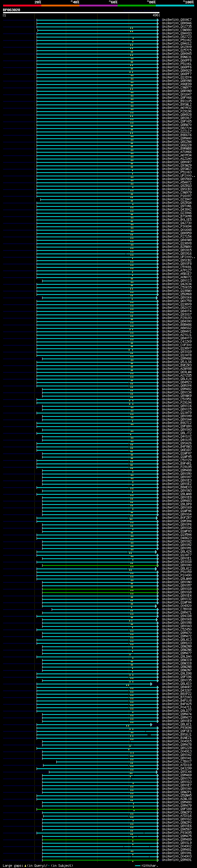Select label UniRef100_Q9LDP9
The height and width of the screenshot is (868, 197).
(x=177, y=504)
